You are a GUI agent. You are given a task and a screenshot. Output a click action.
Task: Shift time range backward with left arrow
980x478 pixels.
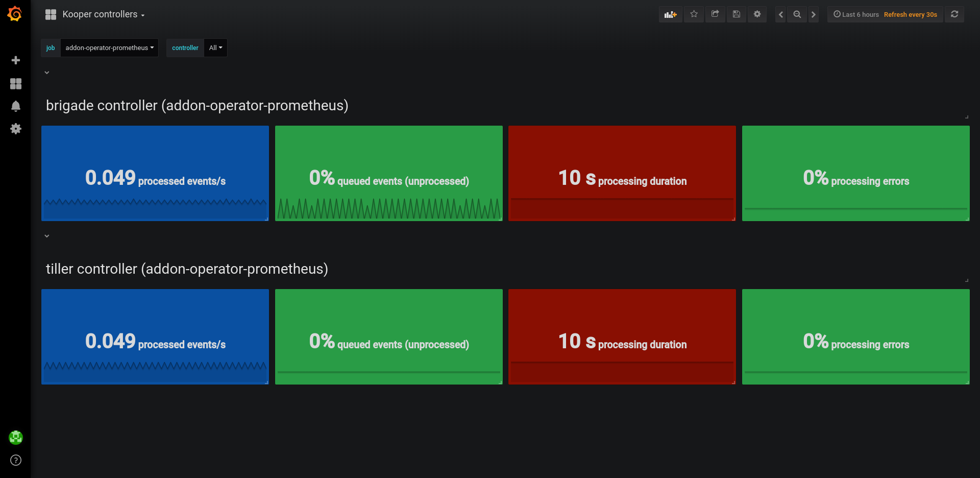point(781,14)
